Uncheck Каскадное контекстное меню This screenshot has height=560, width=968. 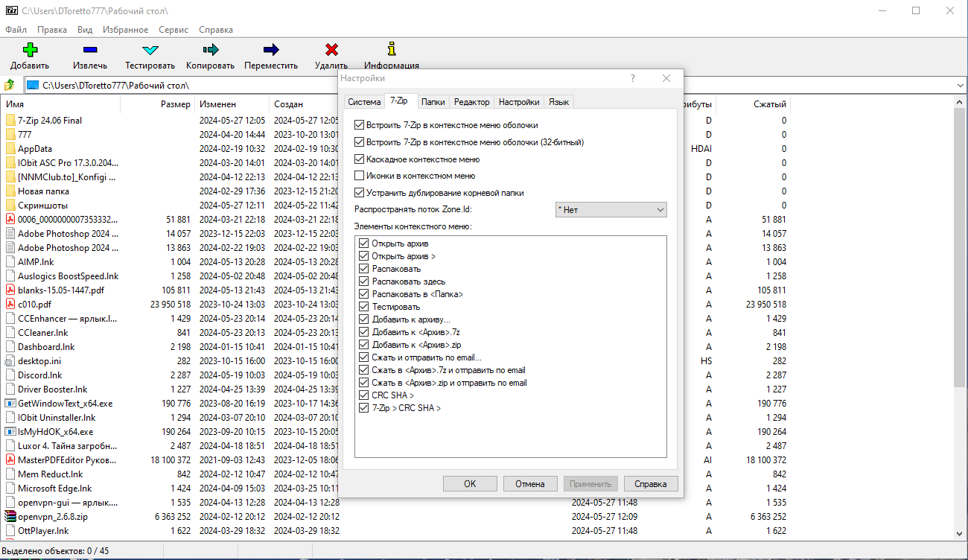tap(360, 159)
